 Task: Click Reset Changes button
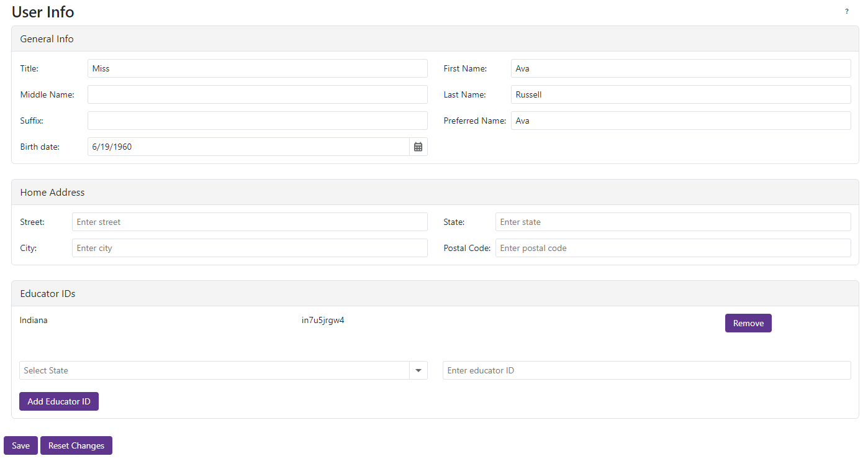76,445
